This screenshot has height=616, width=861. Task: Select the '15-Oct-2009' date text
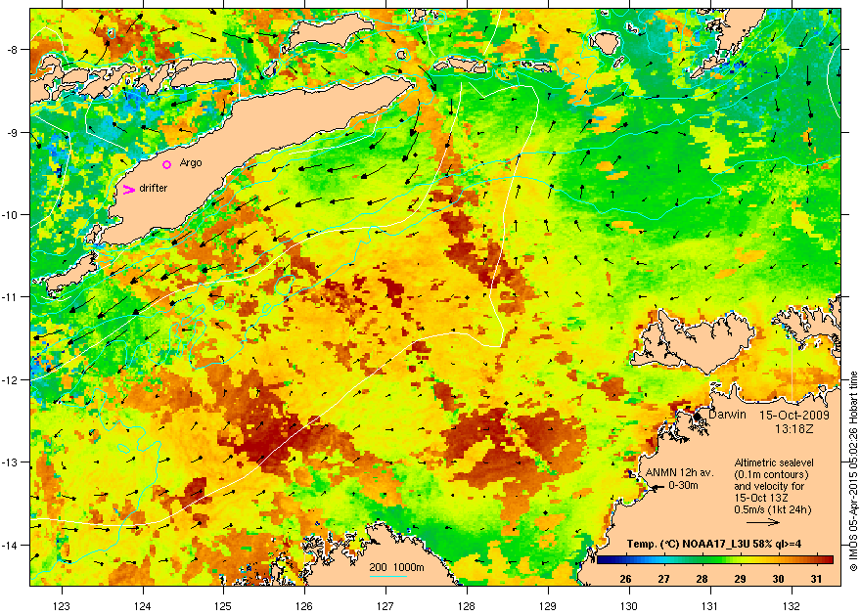coord(794,416)
